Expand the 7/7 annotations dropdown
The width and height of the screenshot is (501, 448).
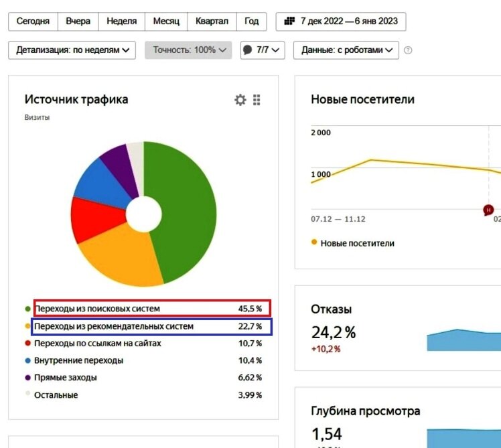pos(263,50)
